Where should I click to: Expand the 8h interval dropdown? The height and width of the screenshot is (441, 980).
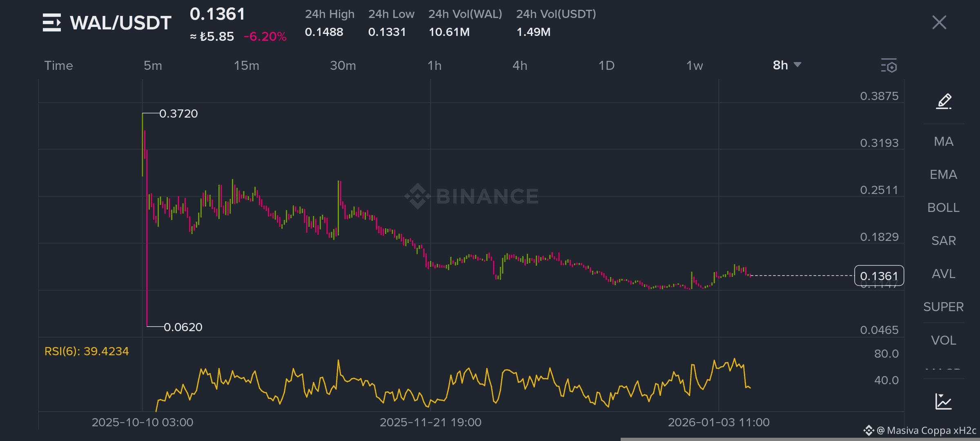tap(786, 65)
